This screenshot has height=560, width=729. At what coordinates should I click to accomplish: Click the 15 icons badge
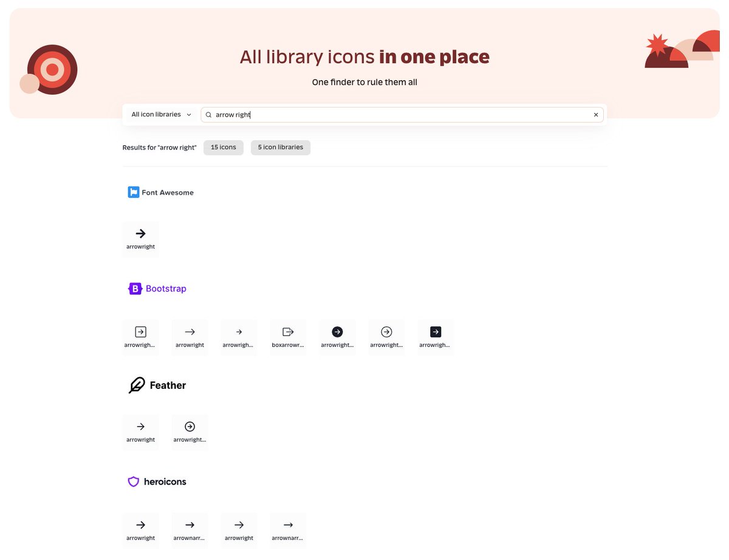coord(224,148)
